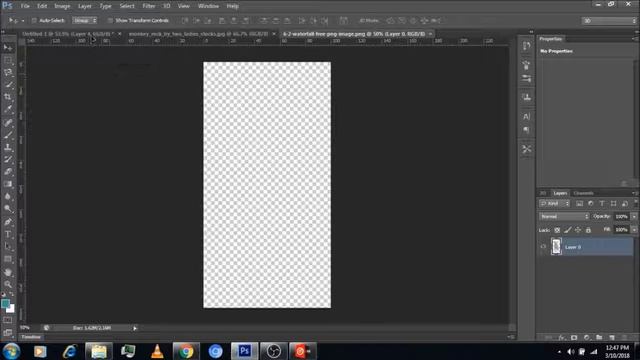Screen dimensions: 640x360
Task: Enable Show Transform Controls checkbox
Action: [110, 20]
